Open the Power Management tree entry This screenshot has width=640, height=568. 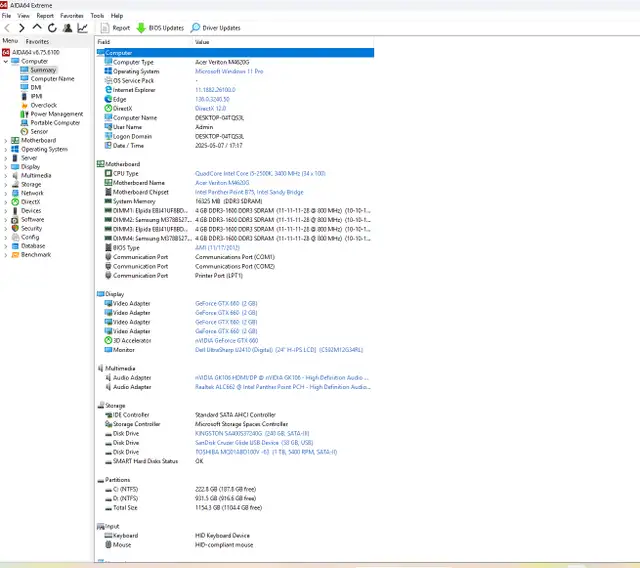(x=57, y=114)
